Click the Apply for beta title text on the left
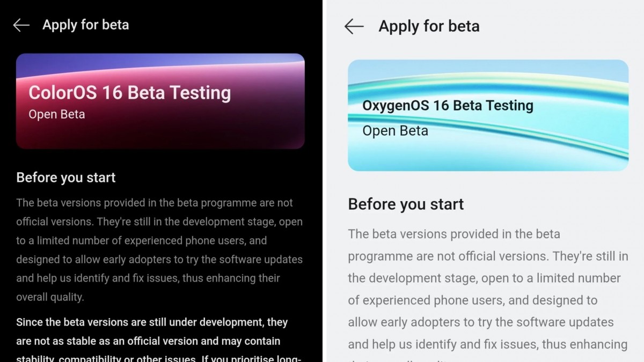 point(86,24)
